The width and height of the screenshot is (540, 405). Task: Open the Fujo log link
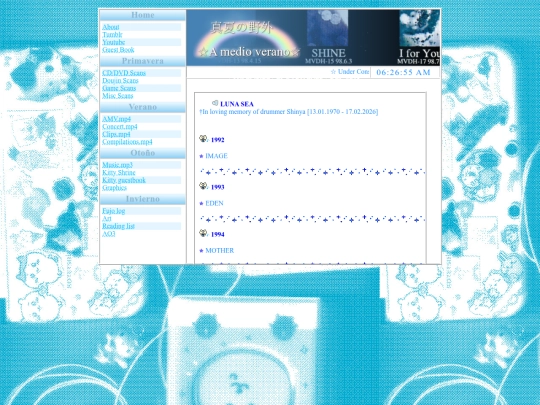(114, 210)
